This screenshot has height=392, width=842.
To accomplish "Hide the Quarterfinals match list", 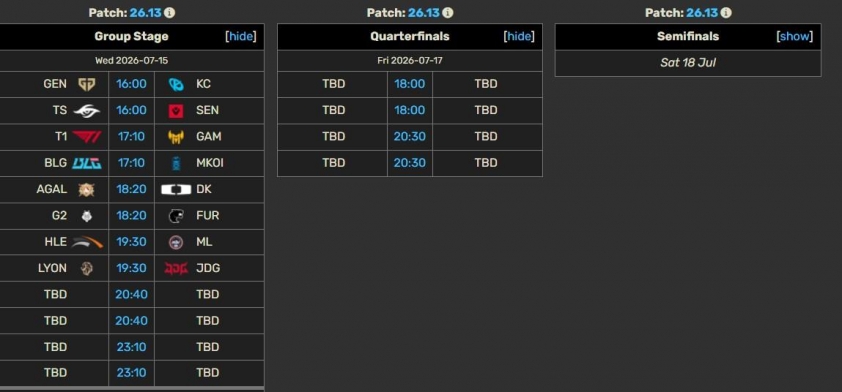I will tap(519, 37).
